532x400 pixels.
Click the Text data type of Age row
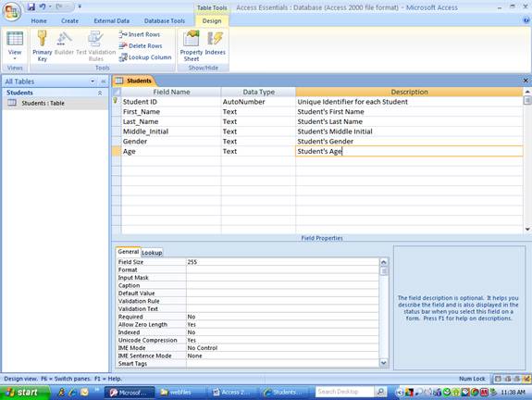258,151
